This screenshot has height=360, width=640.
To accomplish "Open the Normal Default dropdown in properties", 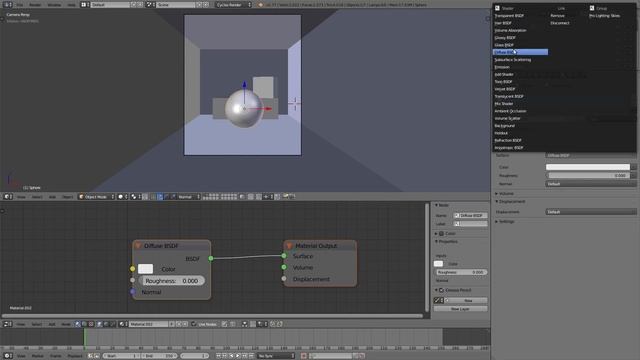I will coord(591,184).
